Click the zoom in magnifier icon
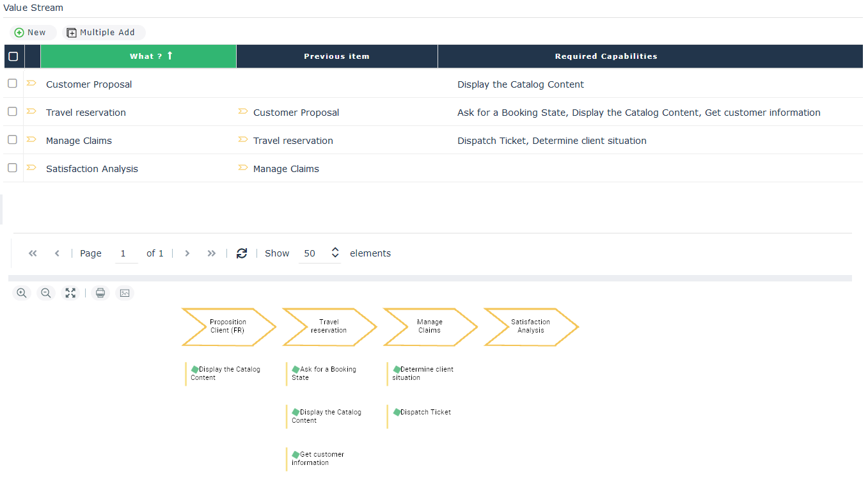The image size is (868, 481). coord(22,293)
